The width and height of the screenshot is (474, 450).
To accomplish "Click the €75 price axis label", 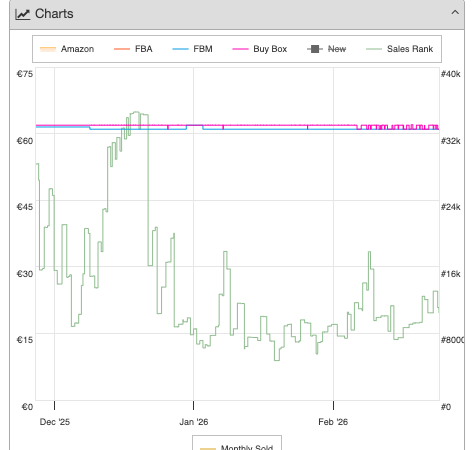I will [25, 74].
